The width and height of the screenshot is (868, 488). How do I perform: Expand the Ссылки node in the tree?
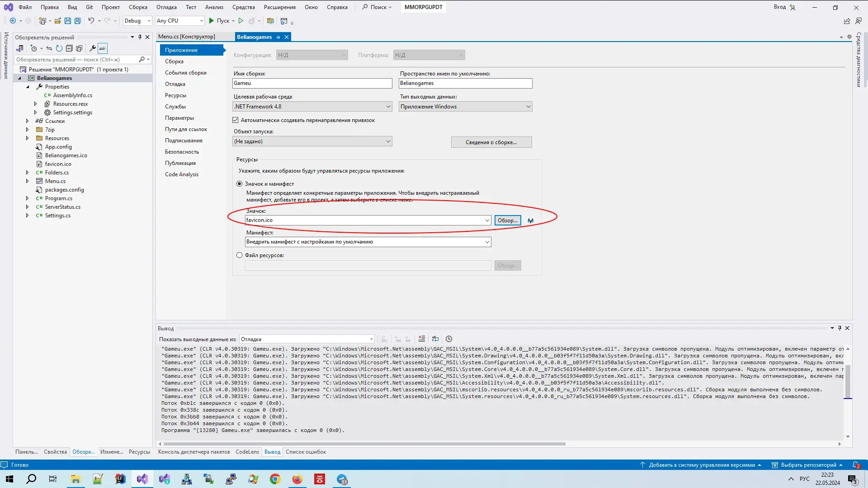pos(28,121)
